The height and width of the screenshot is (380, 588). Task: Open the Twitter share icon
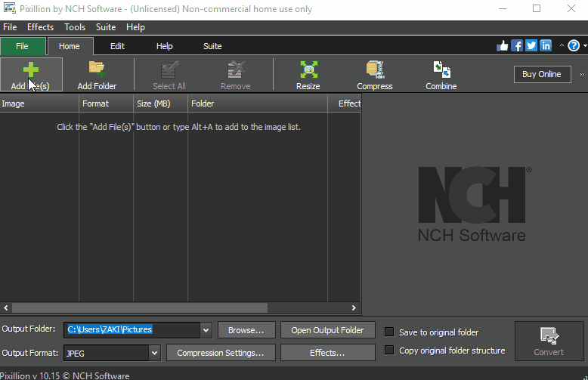531,46
